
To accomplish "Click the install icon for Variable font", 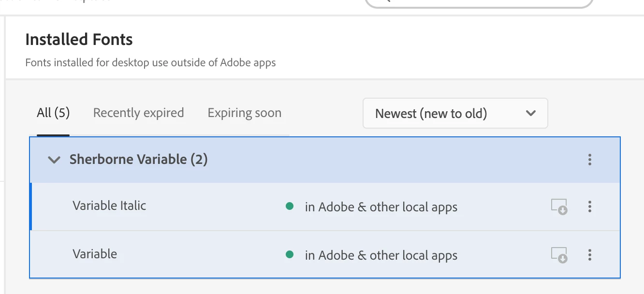I will click(x=559, y=255).
